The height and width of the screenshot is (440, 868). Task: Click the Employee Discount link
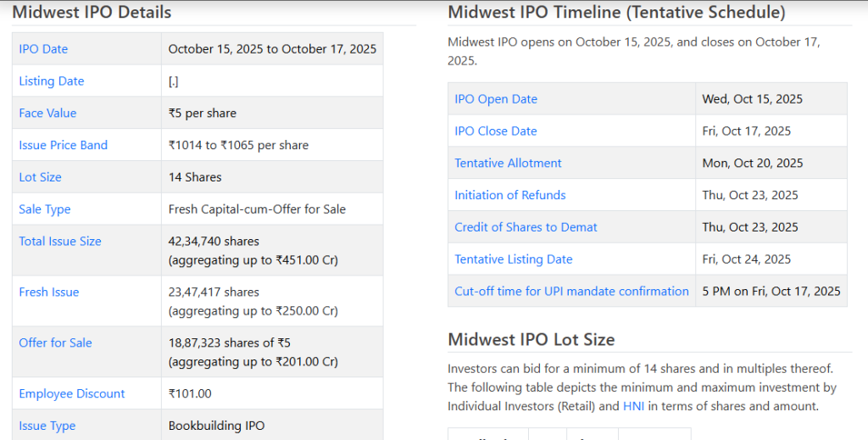[x=72, y=394]
